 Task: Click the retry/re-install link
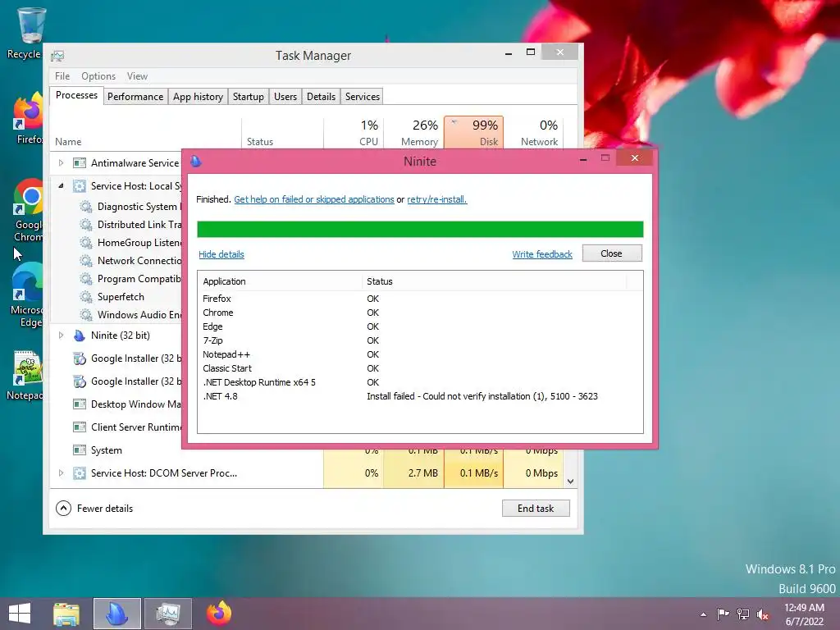pyautogui.click(x=436, y=199)
